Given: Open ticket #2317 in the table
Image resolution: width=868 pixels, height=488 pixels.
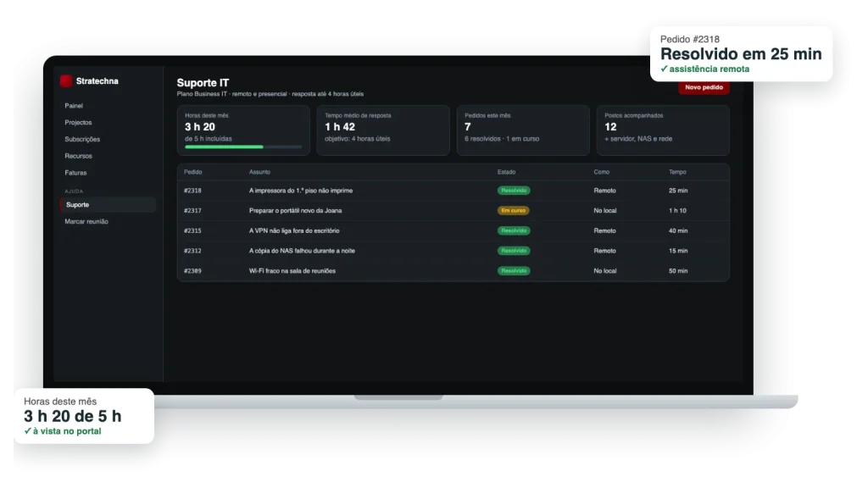Looking at the screenshot, I should click(x=192, y=211).
